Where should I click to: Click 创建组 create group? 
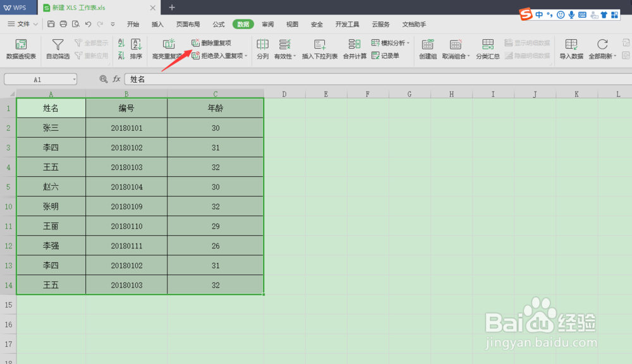[x=428, y=51]
